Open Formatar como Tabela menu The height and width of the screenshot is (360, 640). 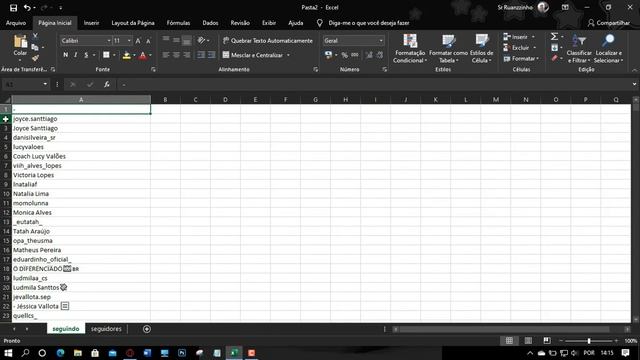point(448,49)
